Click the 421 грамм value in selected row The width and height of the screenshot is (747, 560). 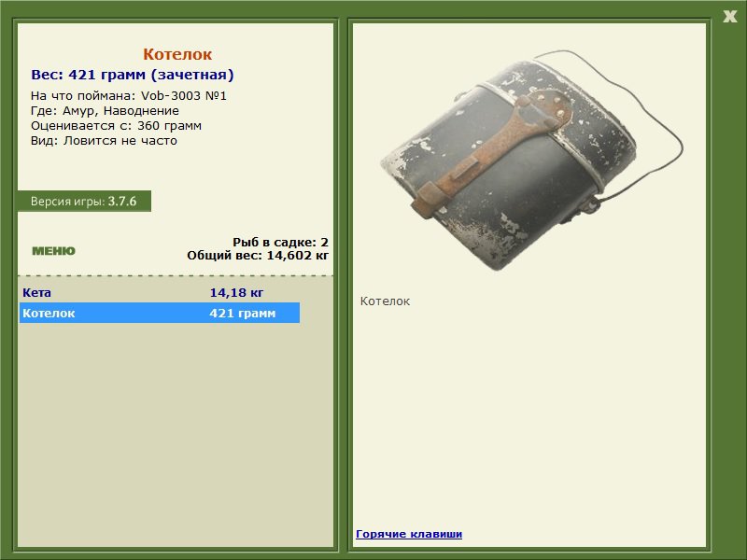(243, 314)
